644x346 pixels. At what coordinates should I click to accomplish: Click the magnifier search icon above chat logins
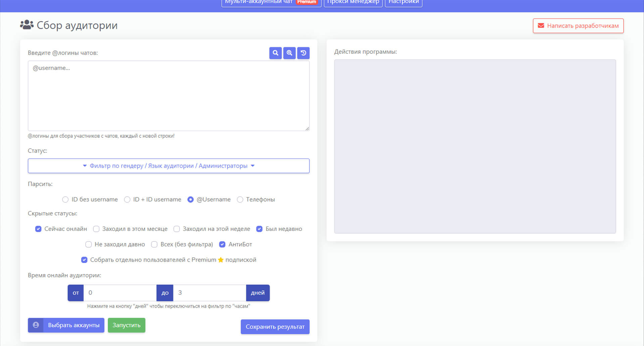click(x=275, y=53)
